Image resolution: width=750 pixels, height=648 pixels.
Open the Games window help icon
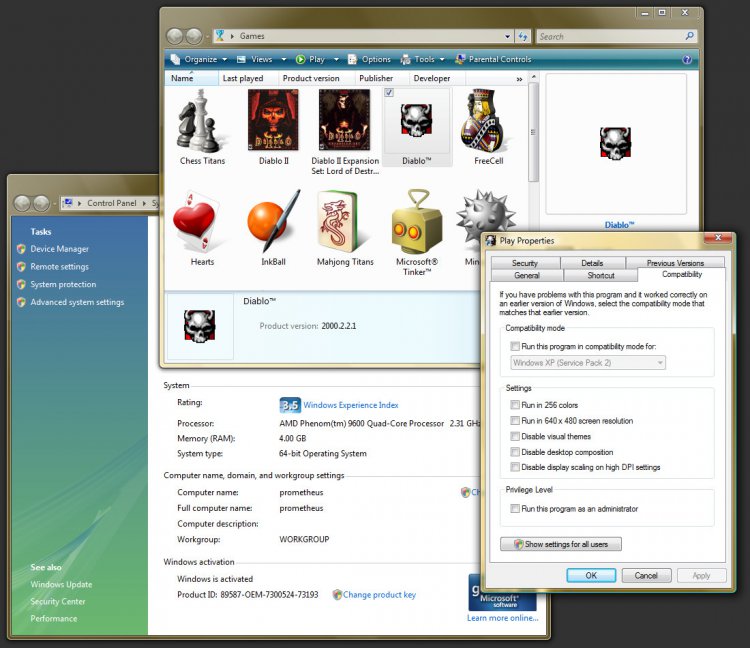tap(687, 59)
